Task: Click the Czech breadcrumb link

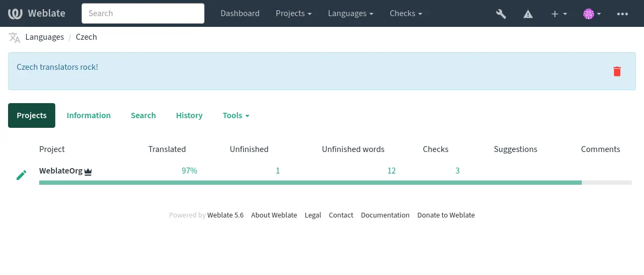Action: coord(86,37)
